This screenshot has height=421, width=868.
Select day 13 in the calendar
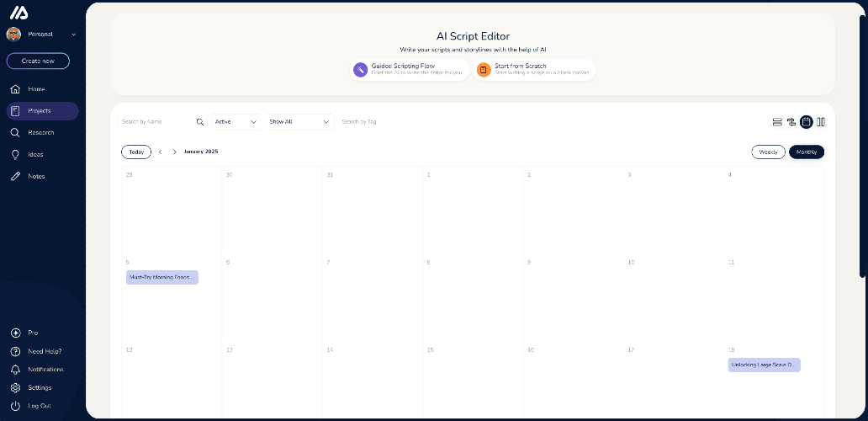[229, 350]
